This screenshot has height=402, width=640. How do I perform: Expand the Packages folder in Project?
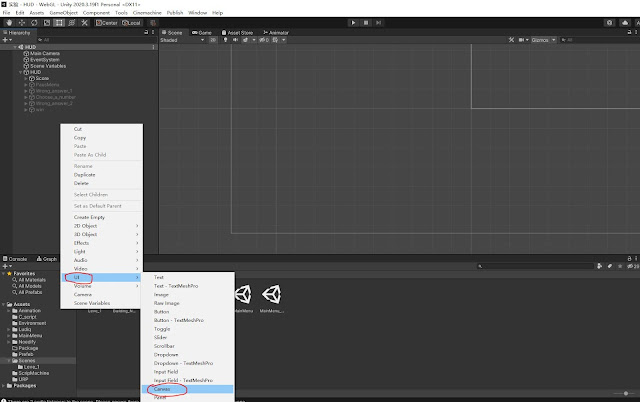(4, 386)
